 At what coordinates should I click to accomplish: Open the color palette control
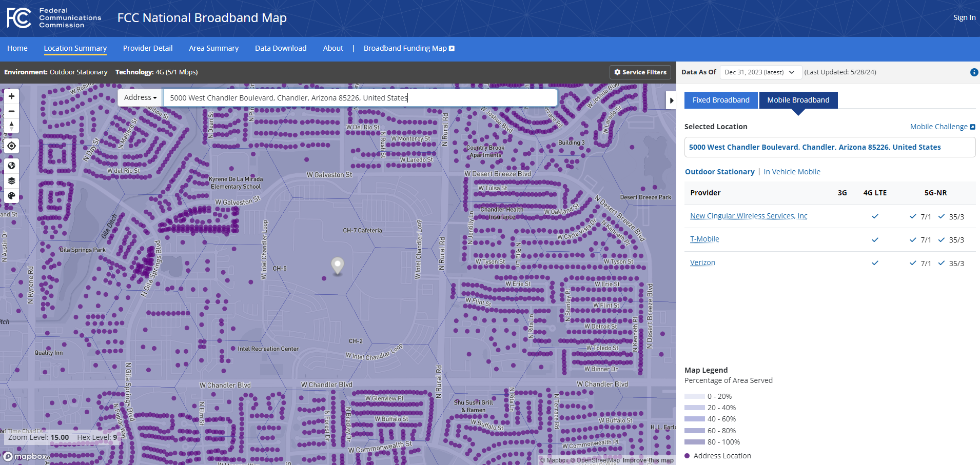[x=11, y=196]
